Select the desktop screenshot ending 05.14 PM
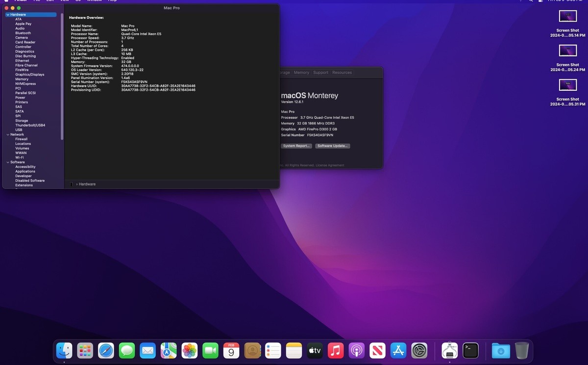588x365 pixels. click(x=568, y=24)
